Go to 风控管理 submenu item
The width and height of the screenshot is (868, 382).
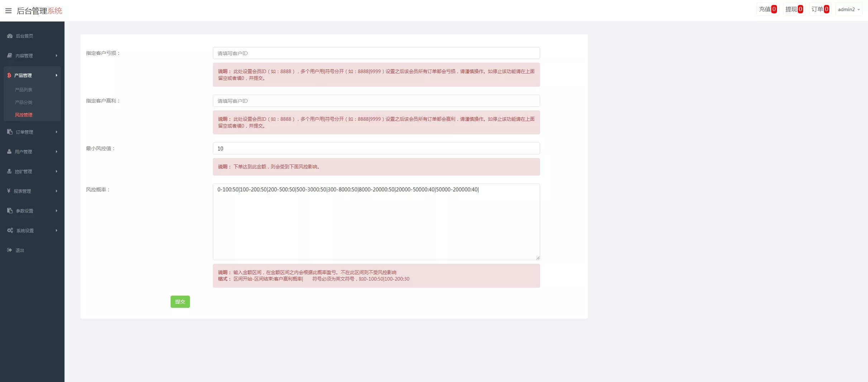[x=24, y=115]
